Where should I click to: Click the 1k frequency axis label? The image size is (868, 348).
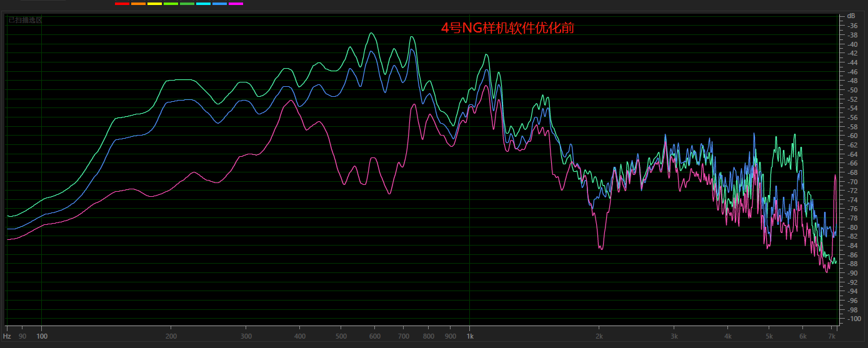[x=470, y=336]
